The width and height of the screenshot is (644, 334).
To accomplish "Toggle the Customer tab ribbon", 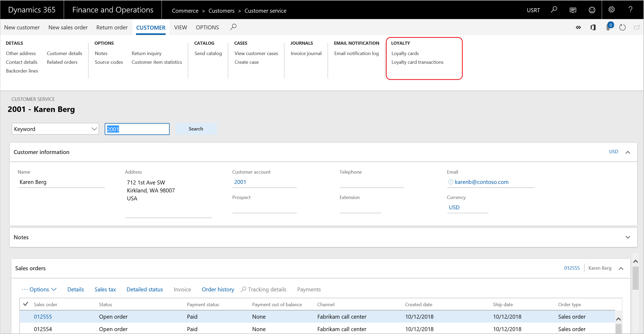I will (x=150, y=27).
